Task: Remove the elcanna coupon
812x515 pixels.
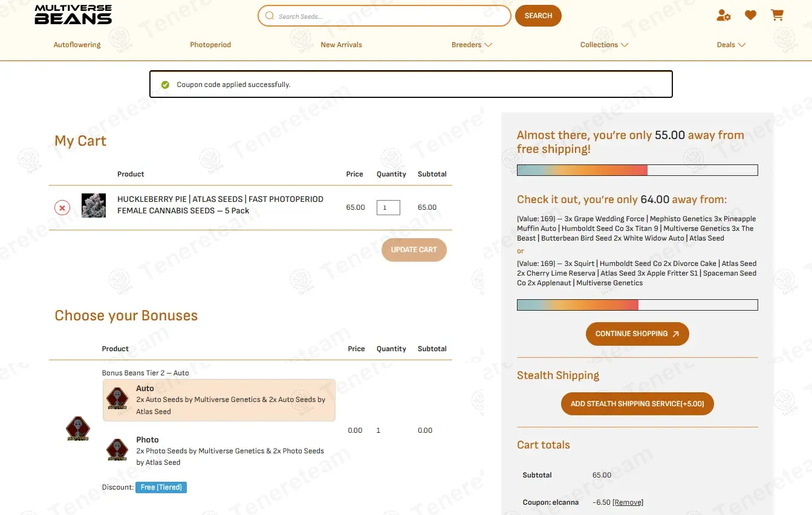Action: point(628,502)
